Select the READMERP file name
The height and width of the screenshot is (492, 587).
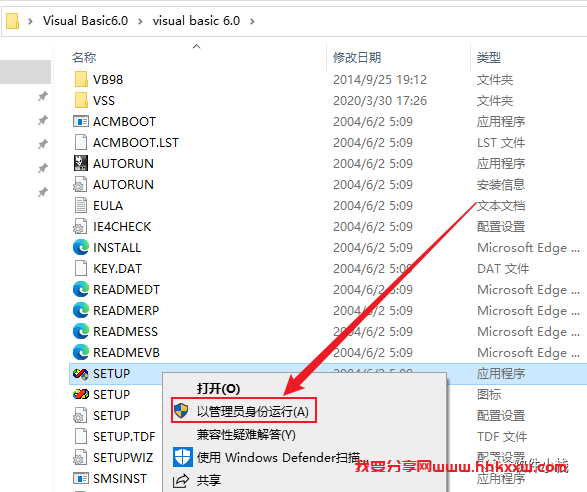126,310
